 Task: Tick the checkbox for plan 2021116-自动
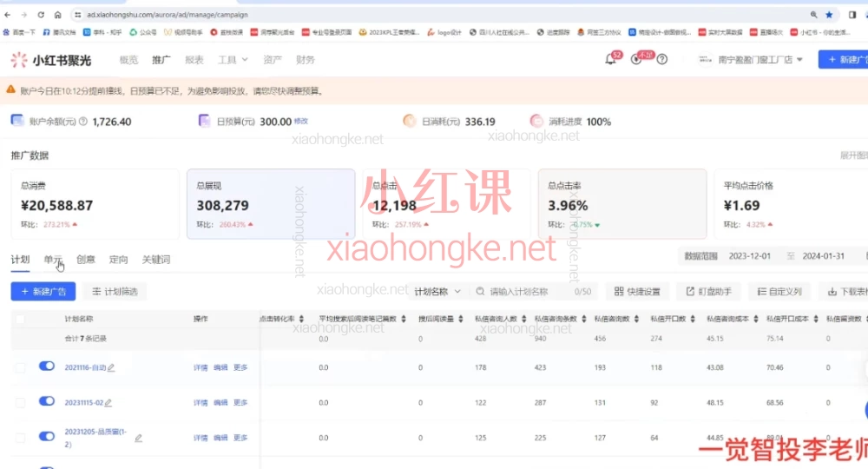(20, 367)
